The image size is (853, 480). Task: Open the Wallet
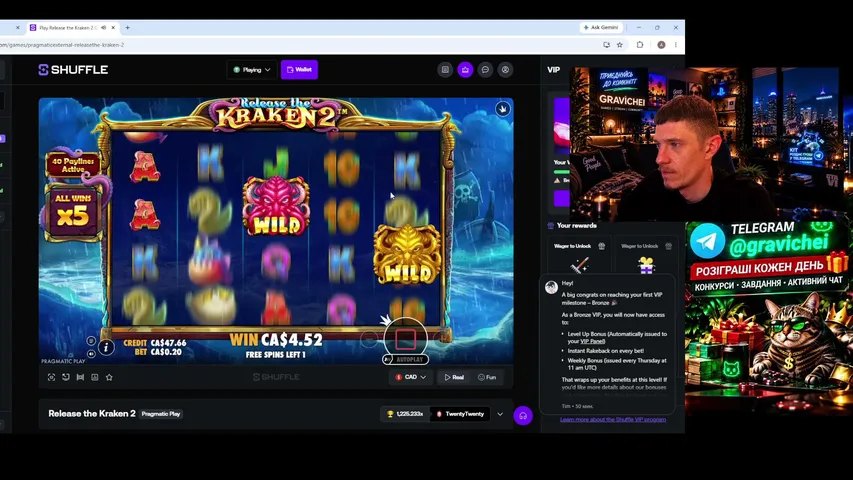click(299, 70)
